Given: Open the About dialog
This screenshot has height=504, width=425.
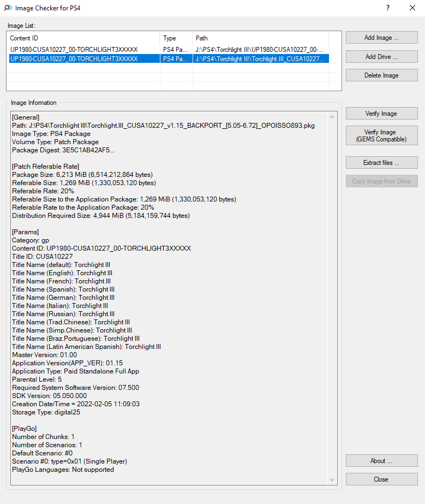Looking at the screenshot, I should click(382, 461).
